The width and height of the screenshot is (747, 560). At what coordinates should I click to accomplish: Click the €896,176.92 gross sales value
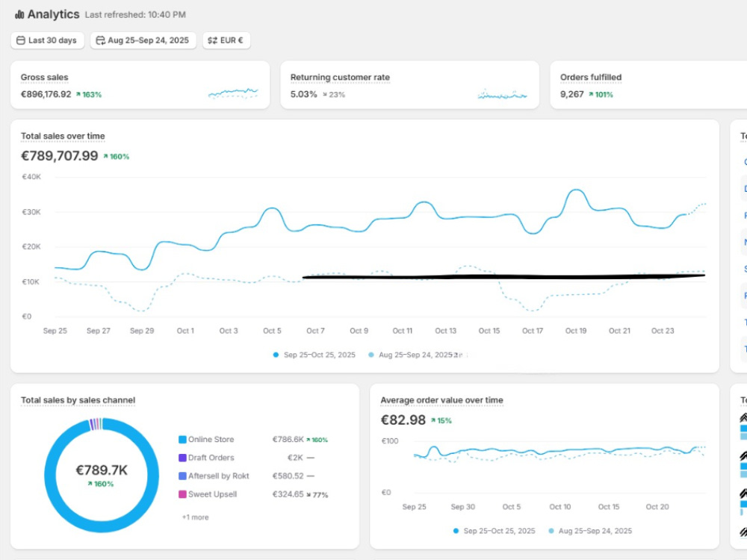pos(46,94)
